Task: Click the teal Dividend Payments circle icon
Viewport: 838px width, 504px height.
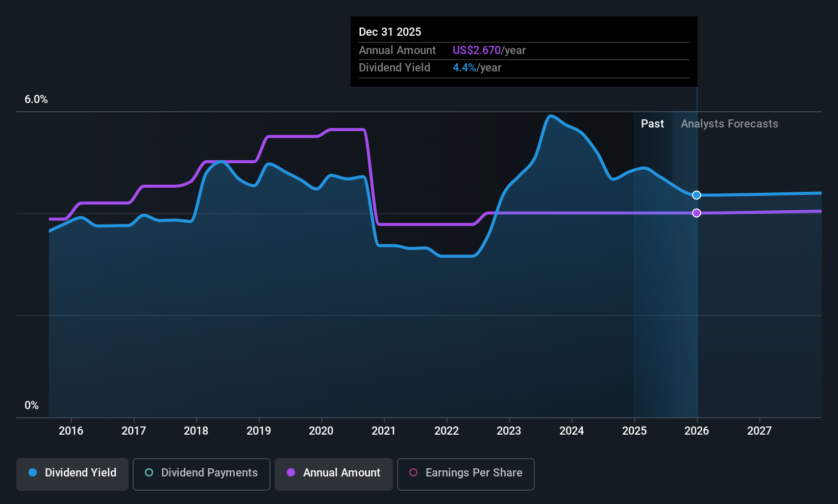Action: pyautogui.click(x=149, y=472)
